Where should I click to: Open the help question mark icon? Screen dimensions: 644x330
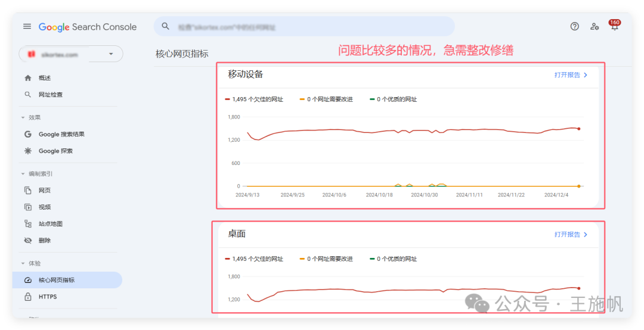point(575,27)
